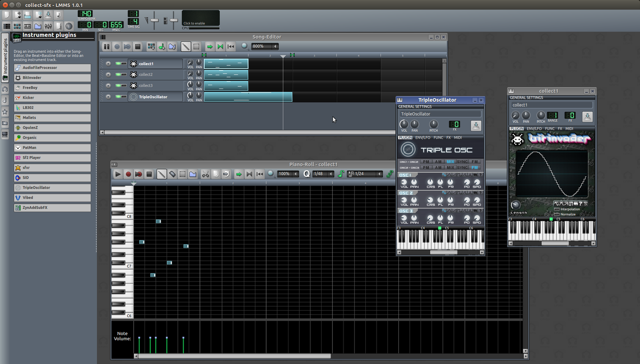Adjust the Length knob in BitInvader
Image resolution: width=640 pixels, height=364 pixels.
(x=515, y=205)
